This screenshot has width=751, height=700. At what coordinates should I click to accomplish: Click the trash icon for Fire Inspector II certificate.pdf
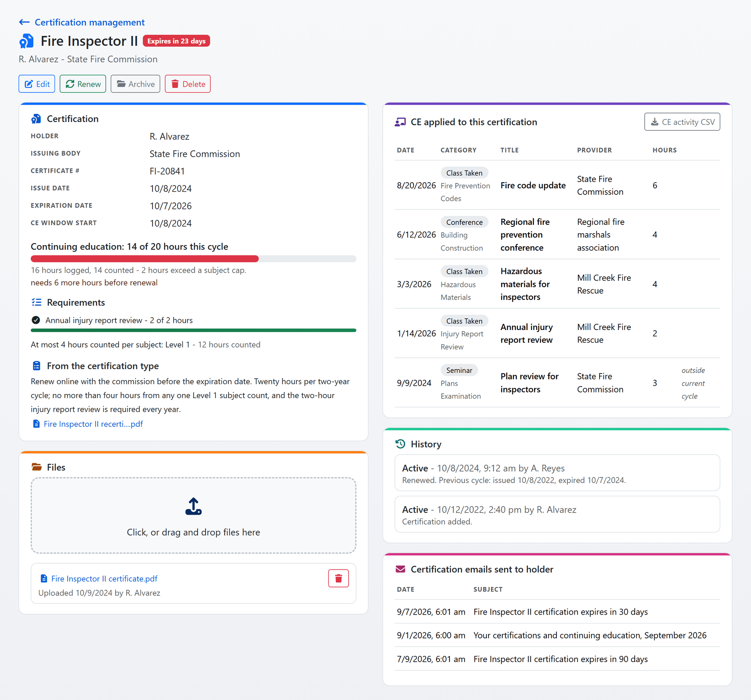[338, 578]
